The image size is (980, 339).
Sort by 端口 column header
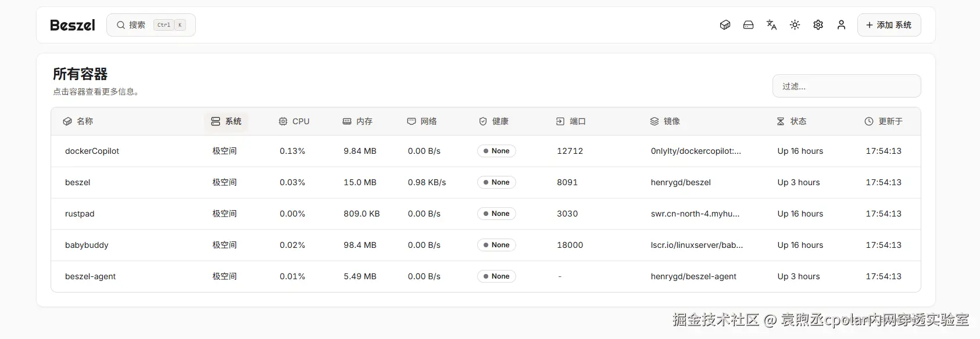coord(571,121)
